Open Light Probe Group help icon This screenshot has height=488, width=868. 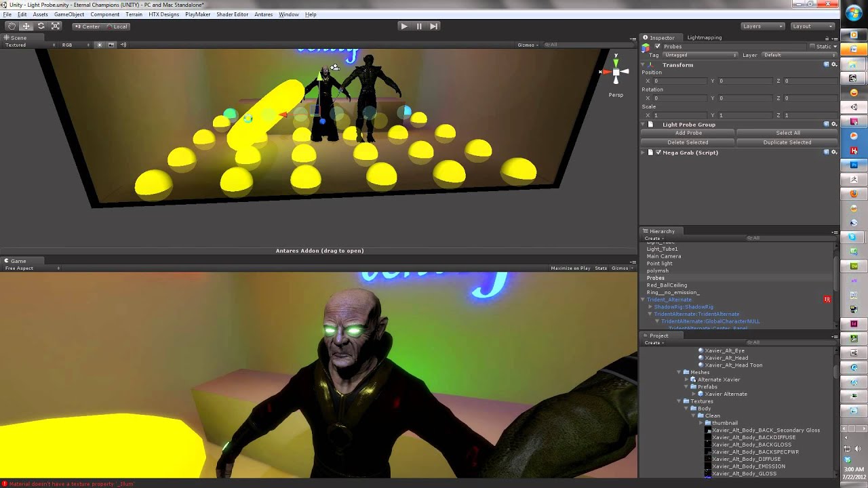click(826, 125)
